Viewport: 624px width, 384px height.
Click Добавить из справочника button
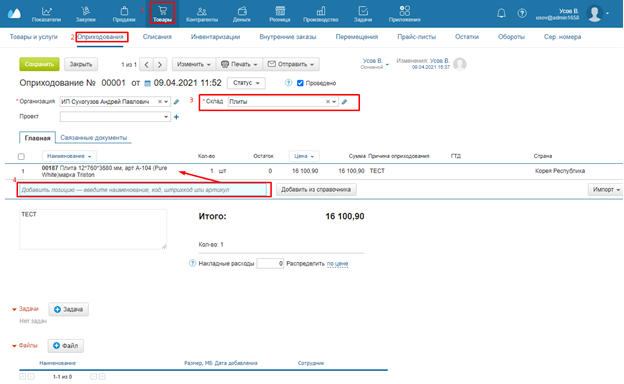316,190
